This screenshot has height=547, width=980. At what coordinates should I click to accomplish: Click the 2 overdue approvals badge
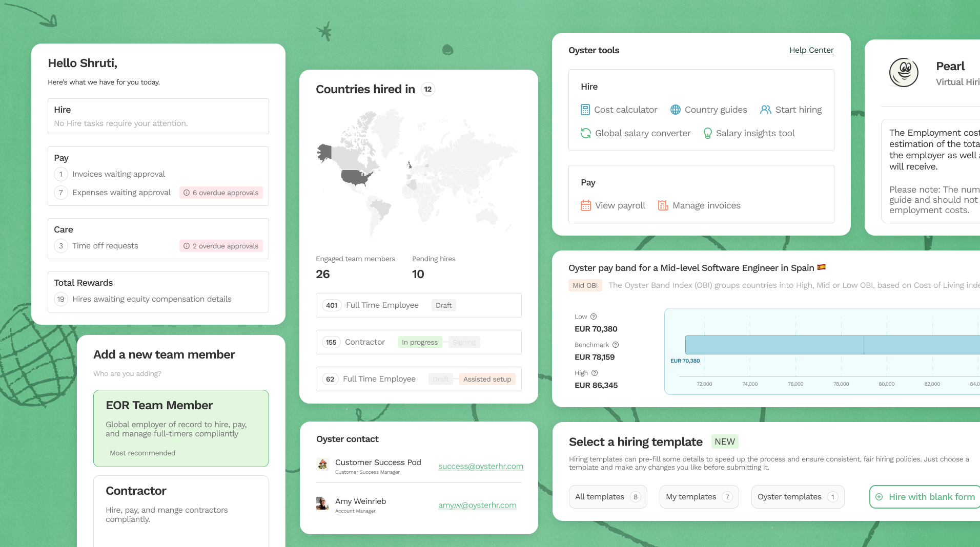(x=221, y=246)
